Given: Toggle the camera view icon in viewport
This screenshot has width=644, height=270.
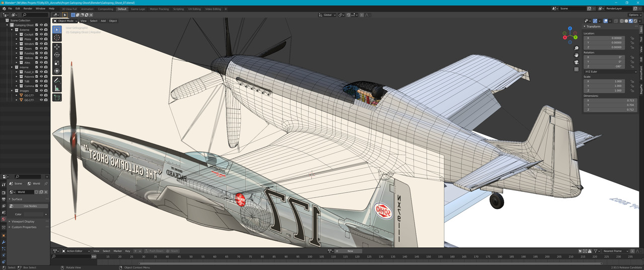Looking at the screenshot, I should click(576, 62).
